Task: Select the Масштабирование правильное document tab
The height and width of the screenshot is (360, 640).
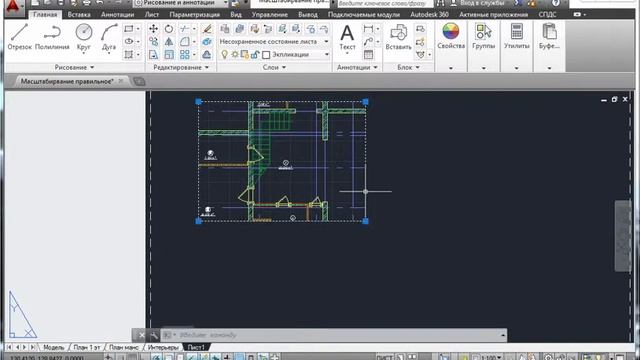Action: pos(67,81)
